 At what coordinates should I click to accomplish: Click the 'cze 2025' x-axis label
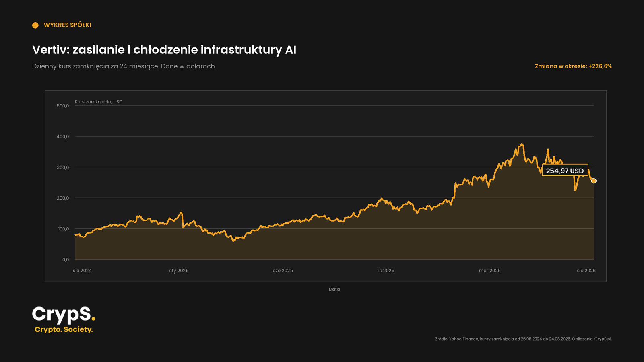click(283, 271)
